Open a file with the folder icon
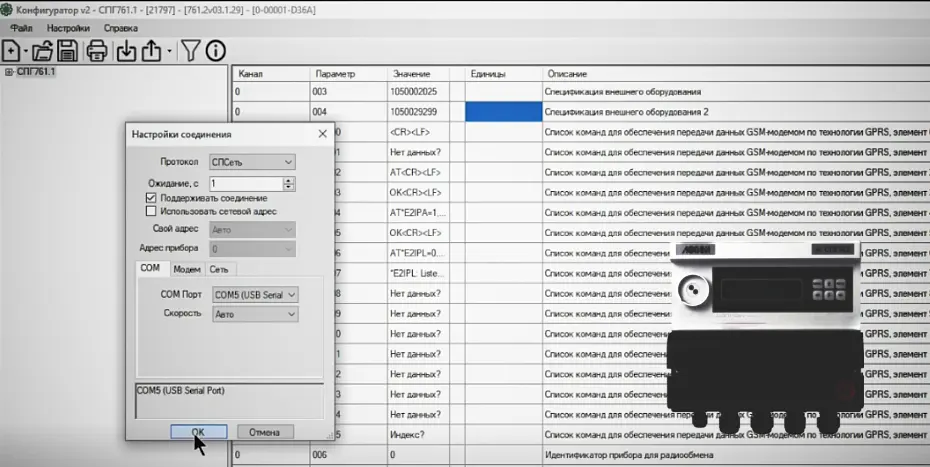The image size is (930, 467). point(43,51)
